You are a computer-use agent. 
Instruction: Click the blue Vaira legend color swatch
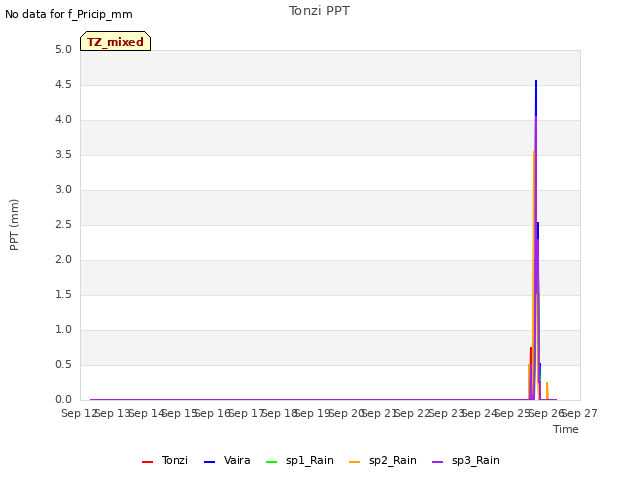click(x=209, y=462)
